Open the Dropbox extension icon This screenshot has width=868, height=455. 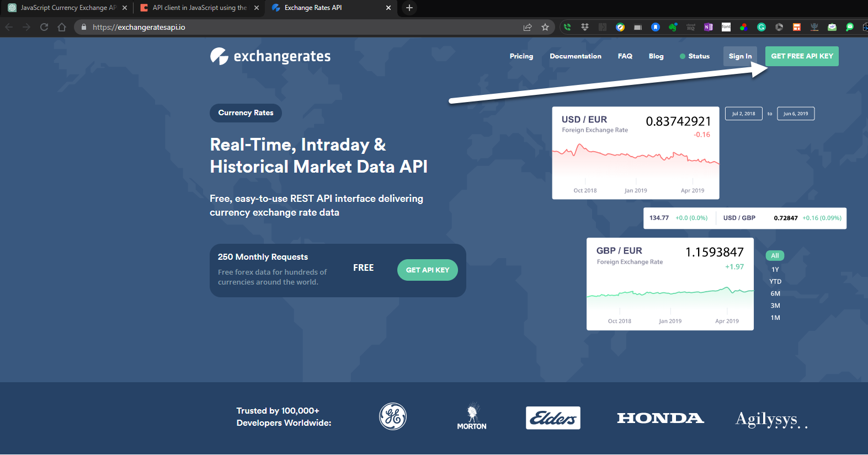[585, 27]
